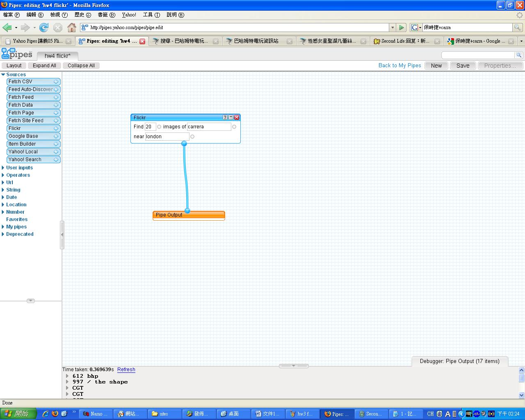525x420 pixels.
Task: Click the Flickr module output connector dot
Action: (x=184, y=144)
